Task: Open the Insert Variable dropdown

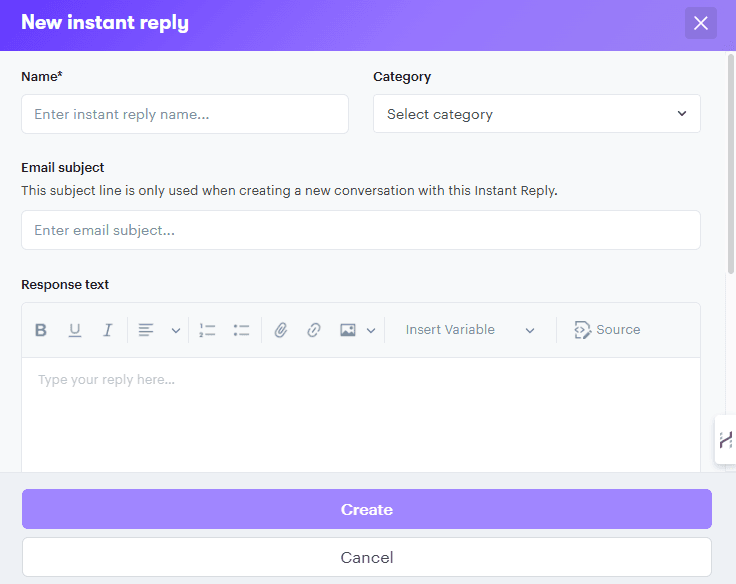Action: coord(470,330)
